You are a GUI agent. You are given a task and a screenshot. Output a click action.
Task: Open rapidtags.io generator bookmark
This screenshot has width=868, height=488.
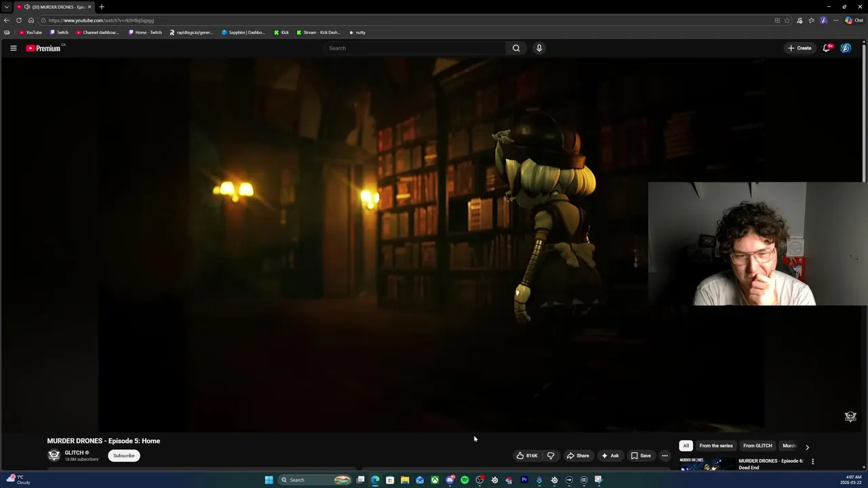click(191, 33)
